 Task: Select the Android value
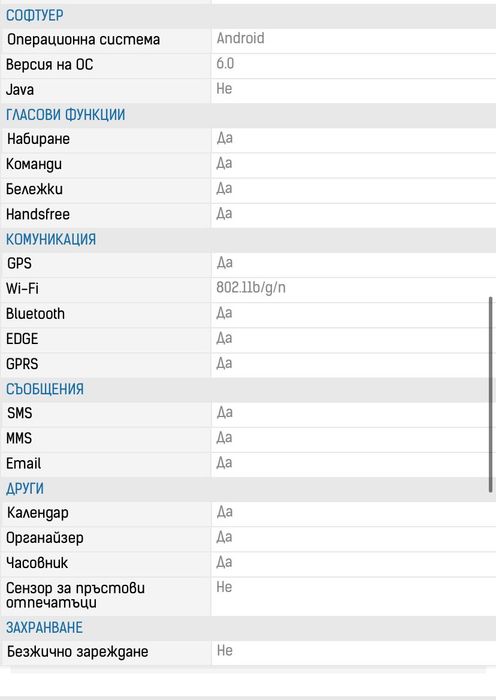[241, 38]
